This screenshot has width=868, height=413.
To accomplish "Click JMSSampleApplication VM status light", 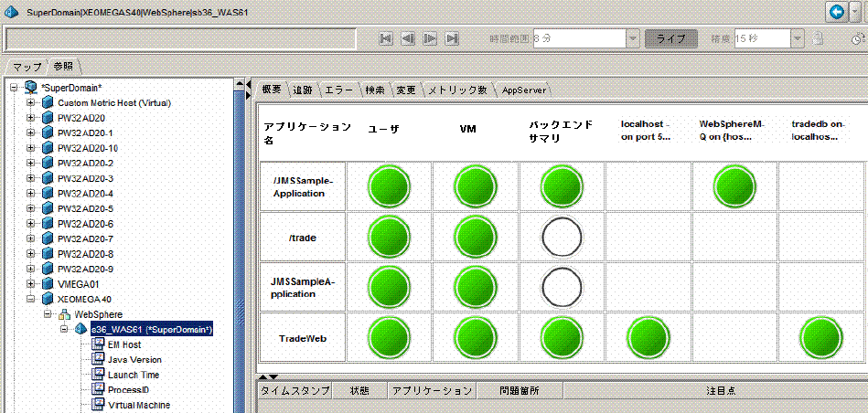I will pyautogui.click(x=476, y=288).
